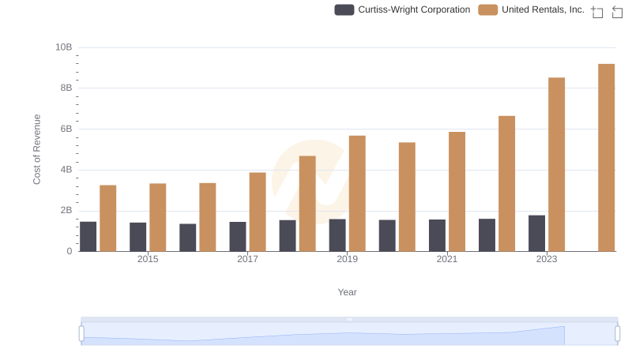Click the y-axis label 8B
The height and width of the screenshot is (364, 632).
click(66, 88)
